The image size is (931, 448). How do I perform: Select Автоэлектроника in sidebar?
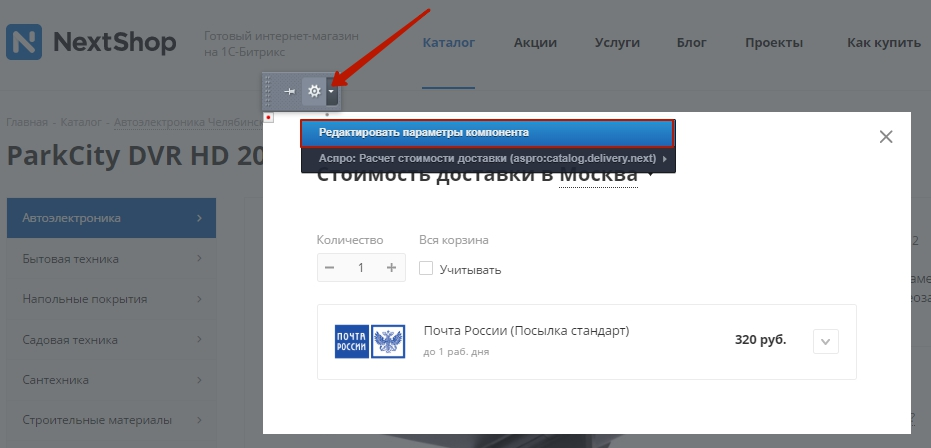111,218
